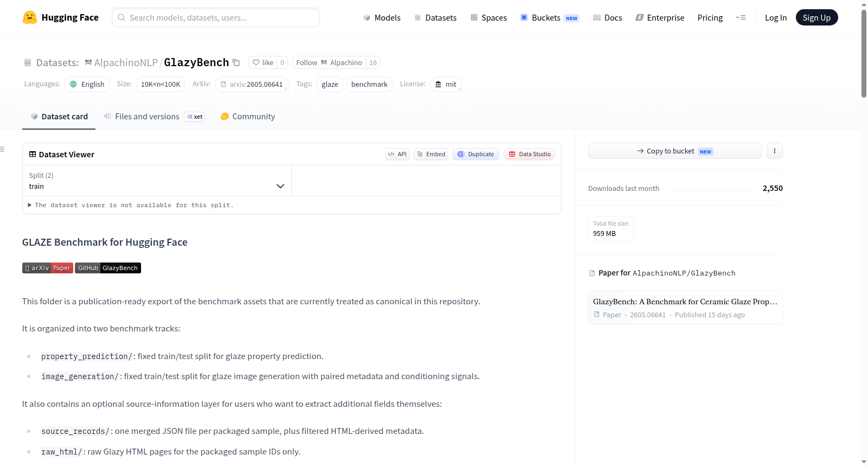Open Buckets in the top navigation
The width and height of the screenshot is (868, 467).
pos(550,17)
